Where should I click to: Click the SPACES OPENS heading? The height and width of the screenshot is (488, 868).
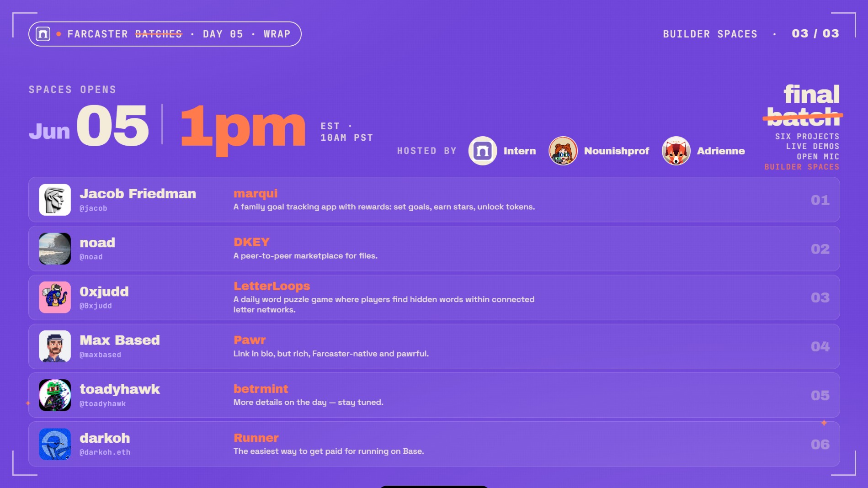[73, 90]
